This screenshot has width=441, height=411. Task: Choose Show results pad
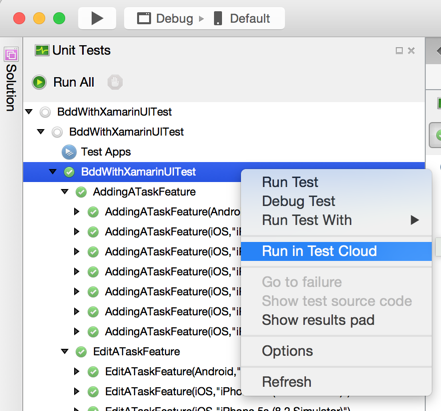pos(336,320)
